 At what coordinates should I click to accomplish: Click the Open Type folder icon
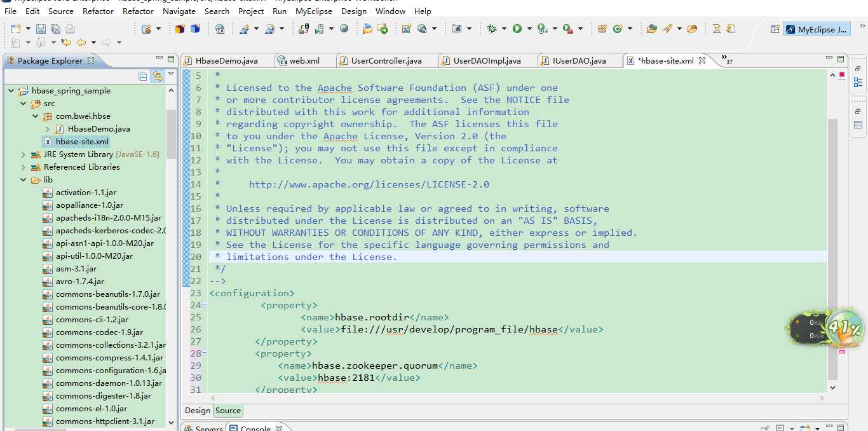pyautogui.click(x=651, y=29)
